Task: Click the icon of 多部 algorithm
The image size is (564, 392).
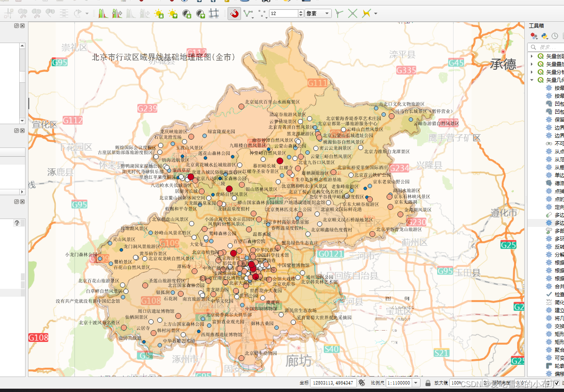Action: point(549,231)
